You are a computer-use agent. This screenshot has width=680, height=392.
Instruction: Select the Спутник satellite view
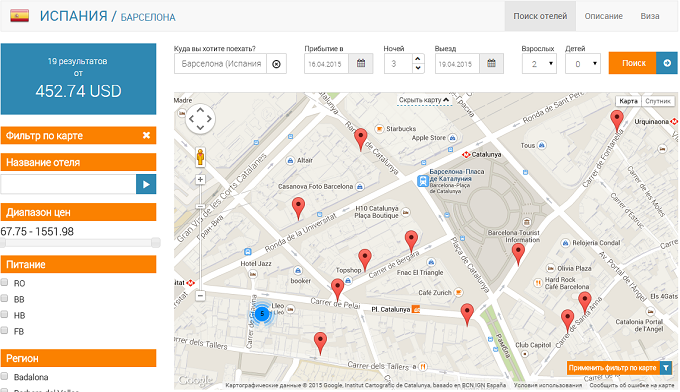(658, 101)
